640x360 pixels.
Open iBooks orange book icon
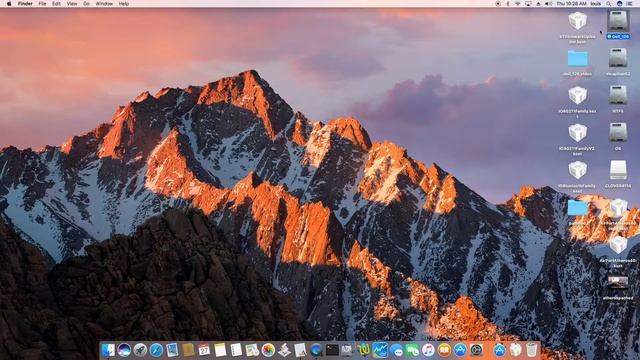click(444, 350)
